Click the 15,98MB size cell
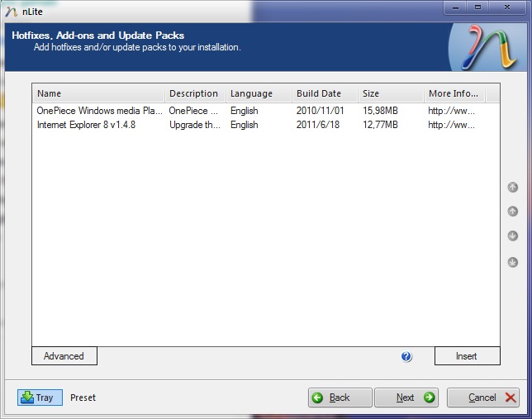This screenshot has height=419, width=532. [380, 111]
